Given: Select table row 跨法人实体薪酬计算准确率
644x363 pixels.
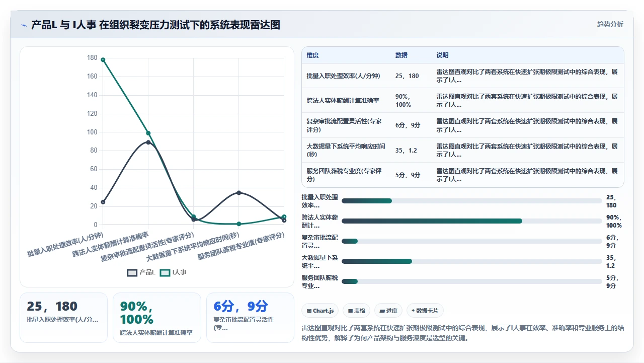Looking at the screenshot, I should (x=462, y=101).
